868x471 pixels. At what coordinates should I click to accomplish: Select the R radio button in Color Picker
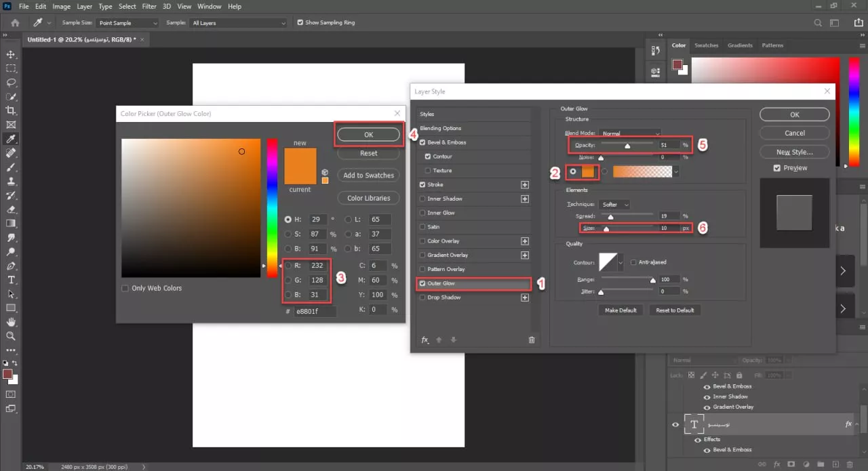tap(288, 266)
